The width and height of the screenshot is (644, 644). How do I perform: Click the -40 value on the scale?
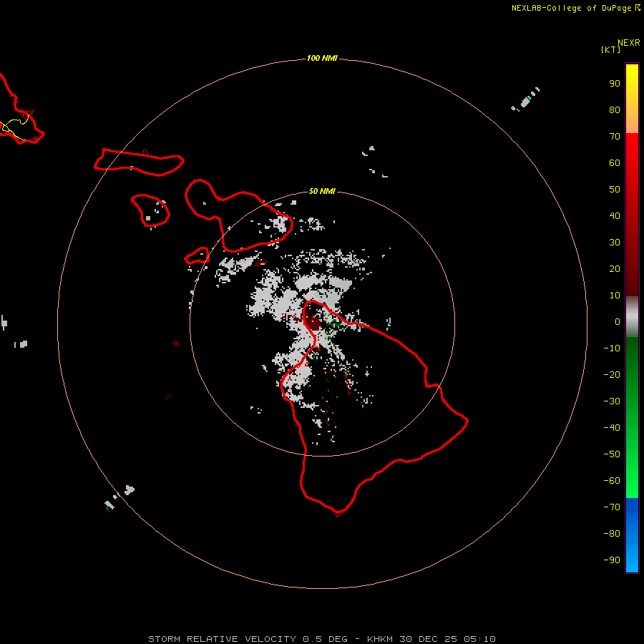612,428
